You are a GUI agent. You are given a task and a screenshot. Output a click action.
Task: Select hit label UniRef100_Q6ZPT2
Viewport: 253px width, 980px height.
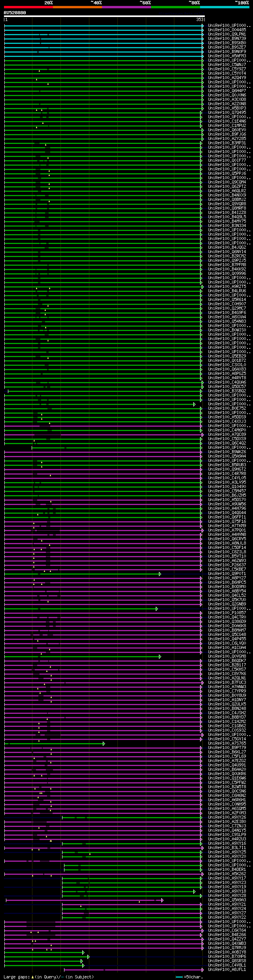pos(227,187)
